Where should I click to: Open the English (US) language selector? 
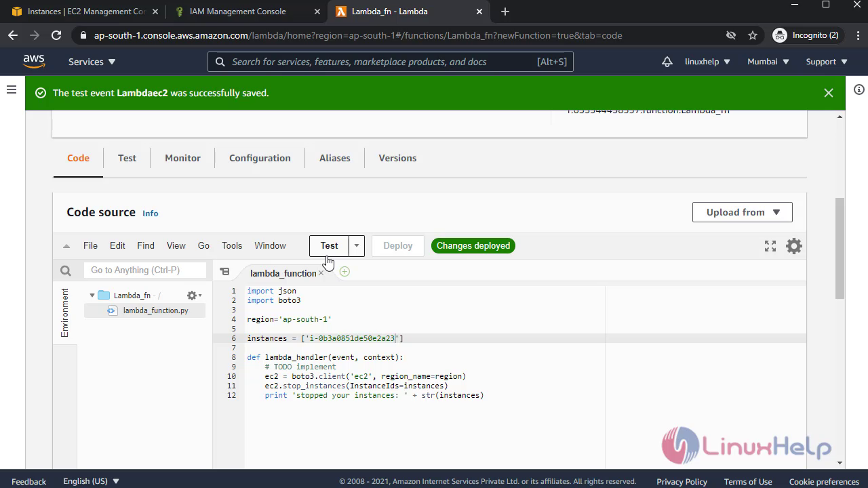(x=91, y=481)
